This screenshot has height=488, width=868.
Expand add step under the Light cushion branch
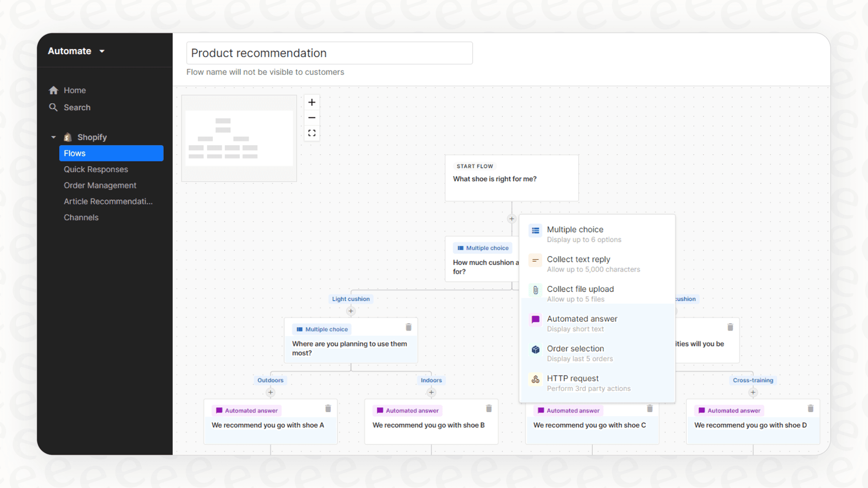[x=351, y=311]
